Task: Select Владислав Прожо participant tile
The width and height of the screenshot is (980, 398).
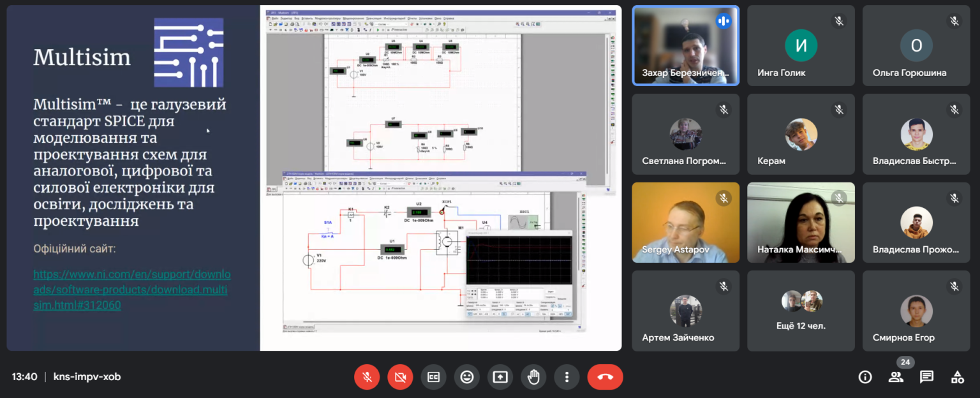Action: click(916, 223)
